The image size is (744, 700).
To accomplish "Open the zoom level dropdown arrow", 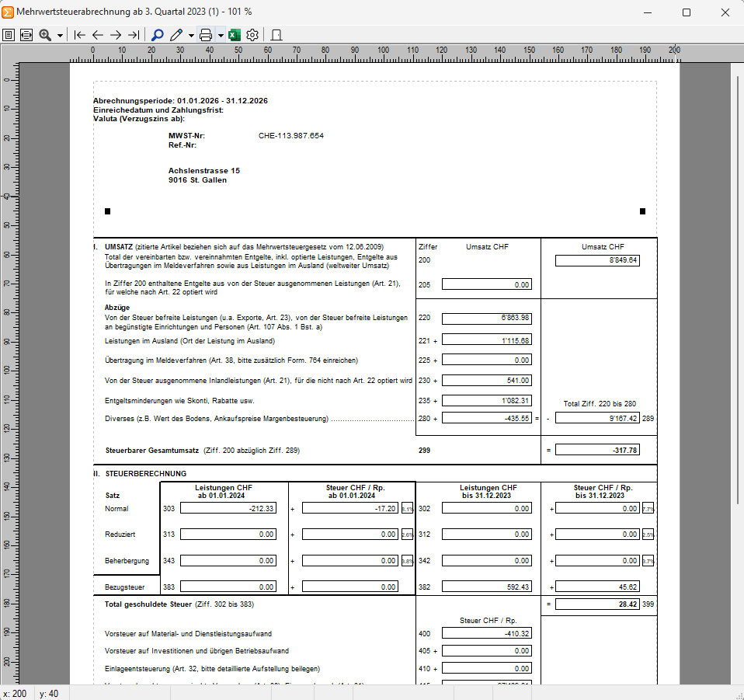I will coord(60,36).
